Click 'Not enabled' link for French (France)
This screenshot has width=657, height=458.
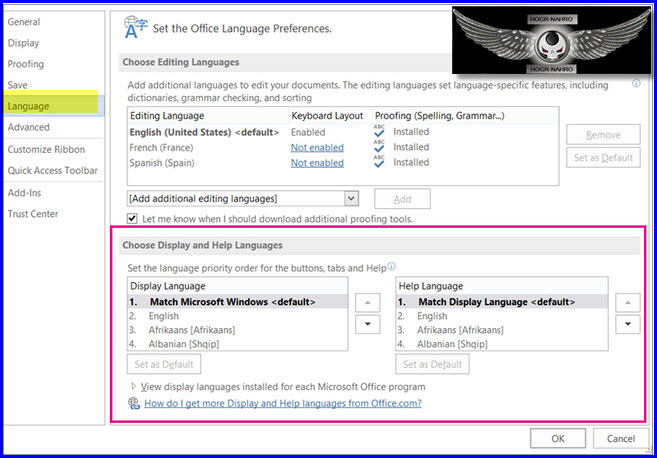[317, 147]
